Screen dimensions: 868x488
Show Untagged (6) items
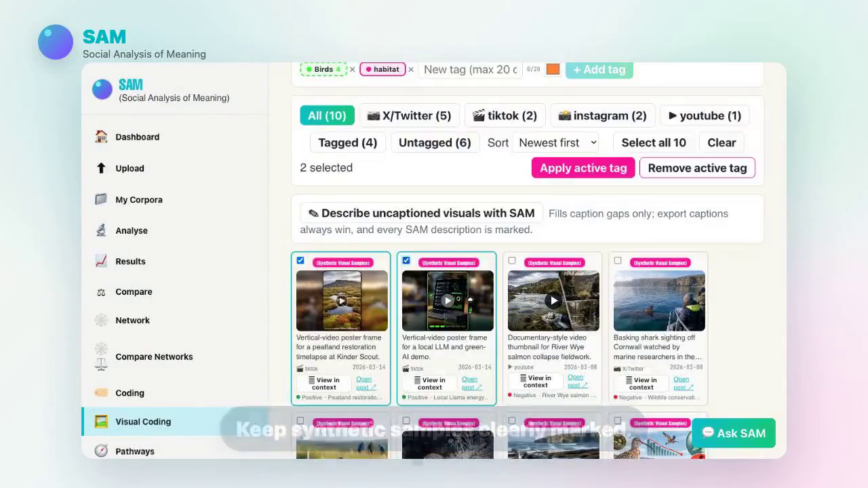(435, 142)
